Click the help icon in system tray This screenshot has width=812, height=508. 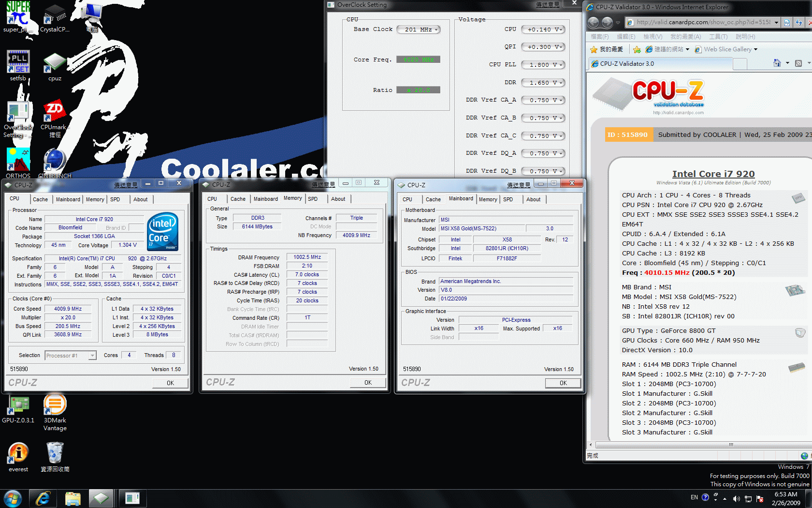point(705,497)
